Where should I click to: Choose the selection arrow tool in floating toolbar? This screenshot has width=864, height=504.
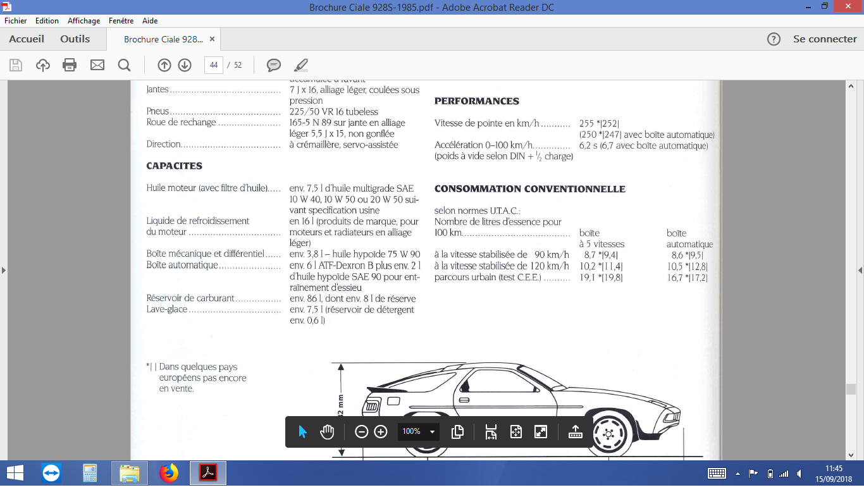click(302, 431)
